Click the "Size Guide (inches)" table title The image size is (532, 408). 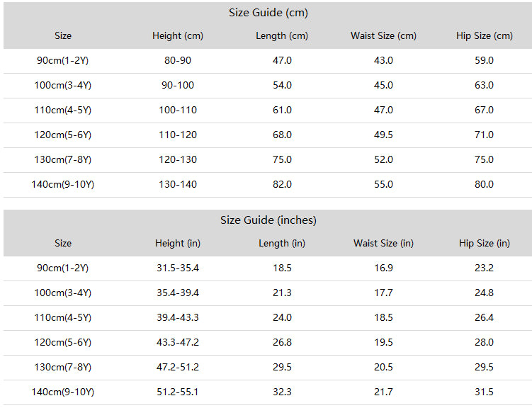point(268,220)
